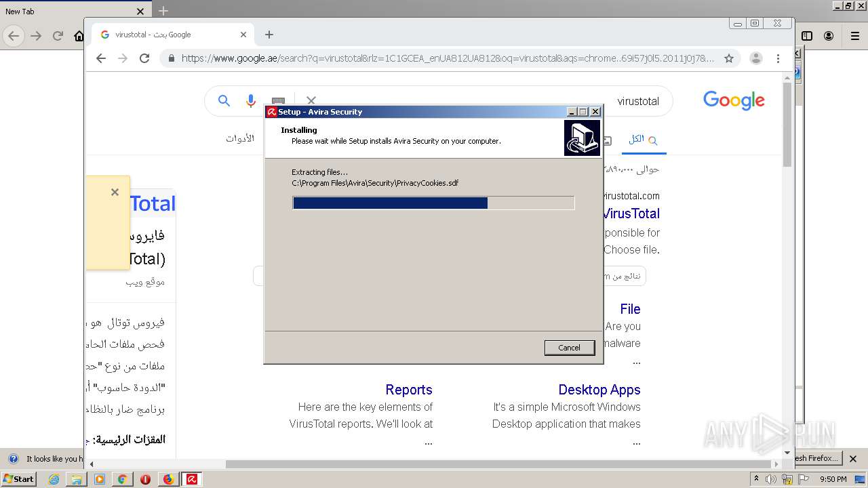Click the Firefox forward button
The width and height of the screenshot is (868, 488).
(x=36, y=36)
